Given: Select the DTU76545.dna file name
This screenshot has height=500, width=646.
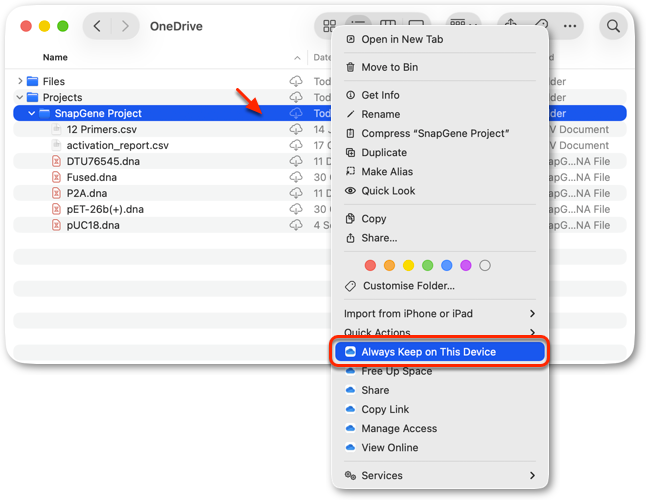Looking at the screenshot, I should [x=103, y=161].
